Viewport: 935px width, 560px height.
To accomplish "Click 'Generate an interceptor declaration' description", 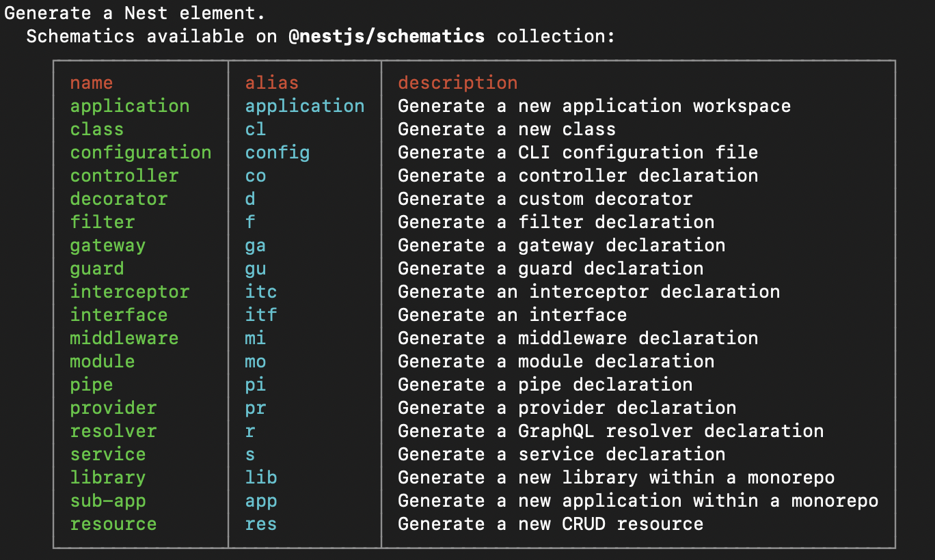I will (x=589, y=292).
